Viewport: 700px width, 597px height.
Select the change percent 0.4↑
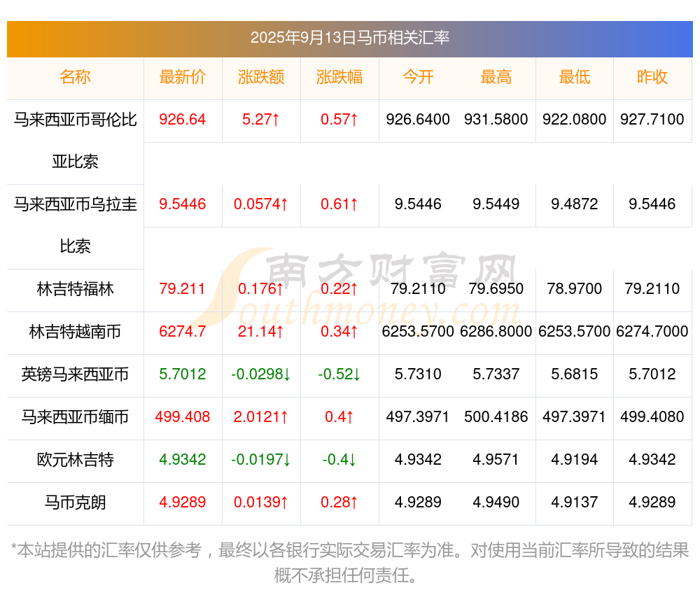pyautogui.click(x=339, y=417)
